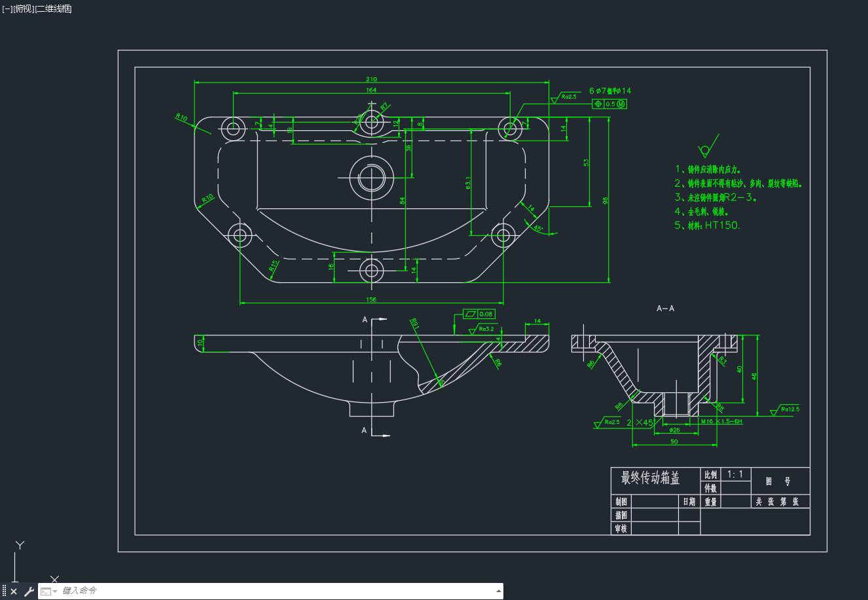
Task: Select the 审核 title block cell
Action: click(x=621, y=529)
